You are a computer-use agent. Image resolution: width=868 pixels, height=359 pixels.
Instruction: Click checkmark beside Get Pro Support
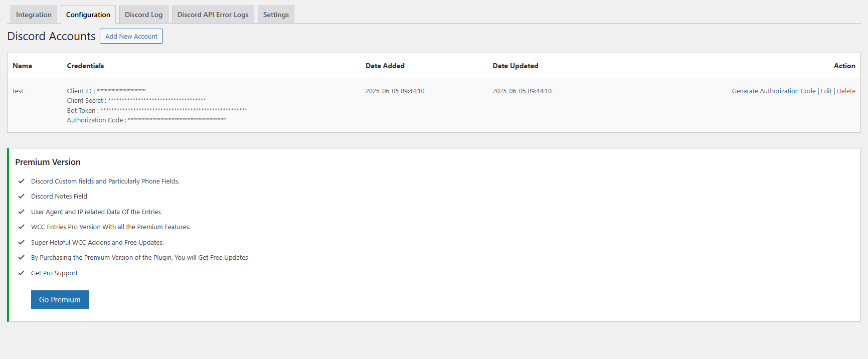[22, 273]
